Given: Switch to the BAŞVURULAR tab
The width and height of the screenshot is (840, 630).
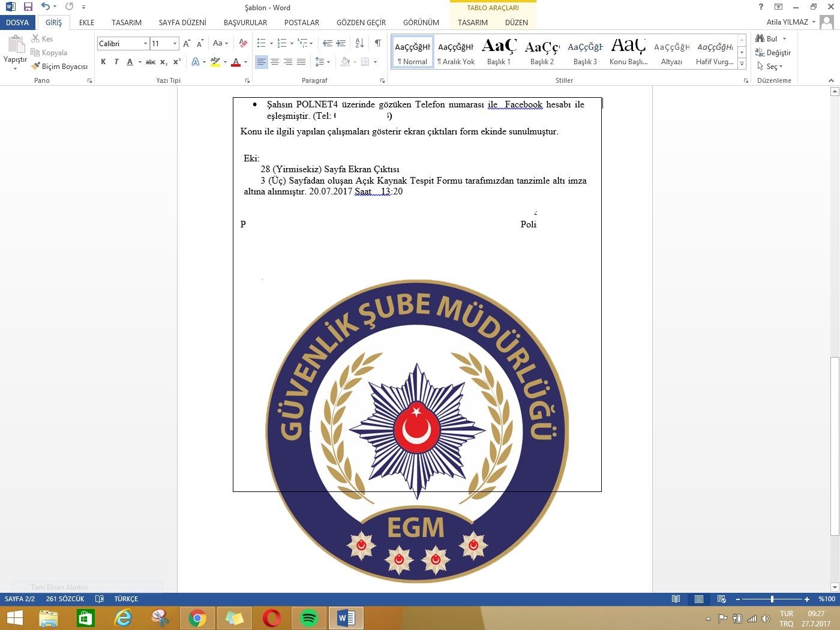Looking at the screenshot, I should [x=245, y=22].
